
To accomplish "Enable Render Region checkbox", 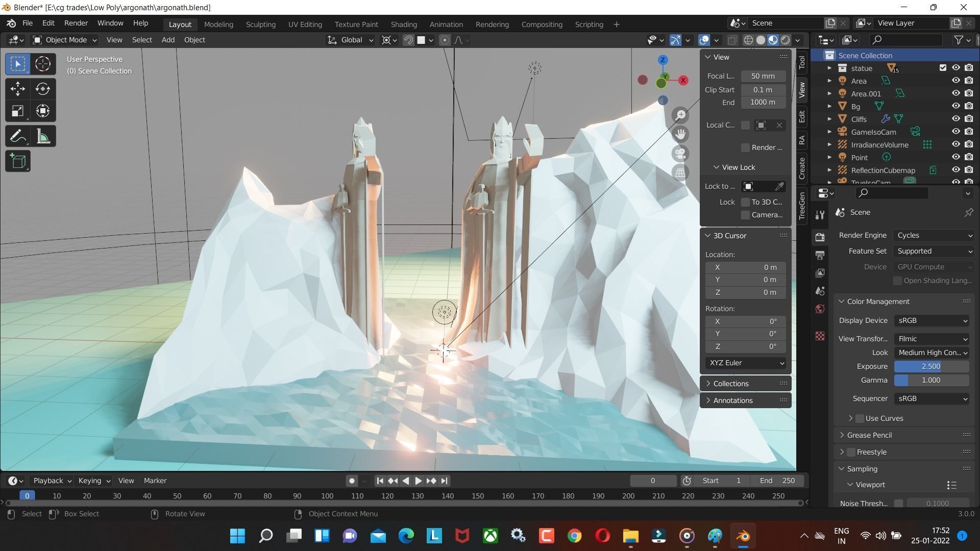I will click(745, 147).
